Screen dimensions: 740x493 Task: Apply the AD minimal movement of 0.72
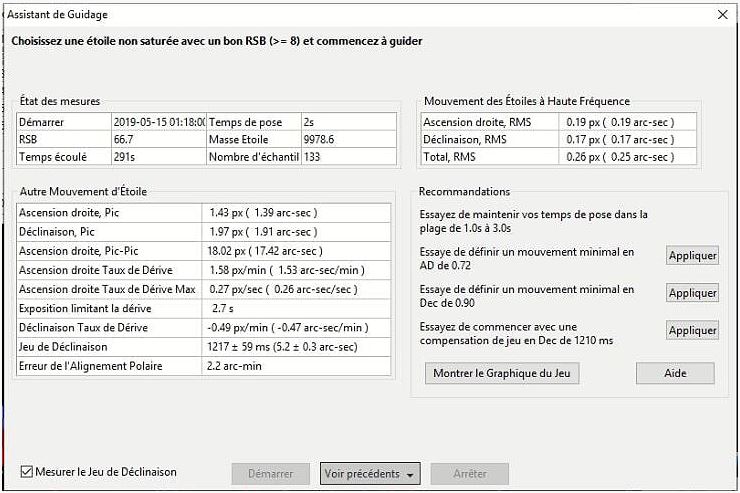point(692,255)
